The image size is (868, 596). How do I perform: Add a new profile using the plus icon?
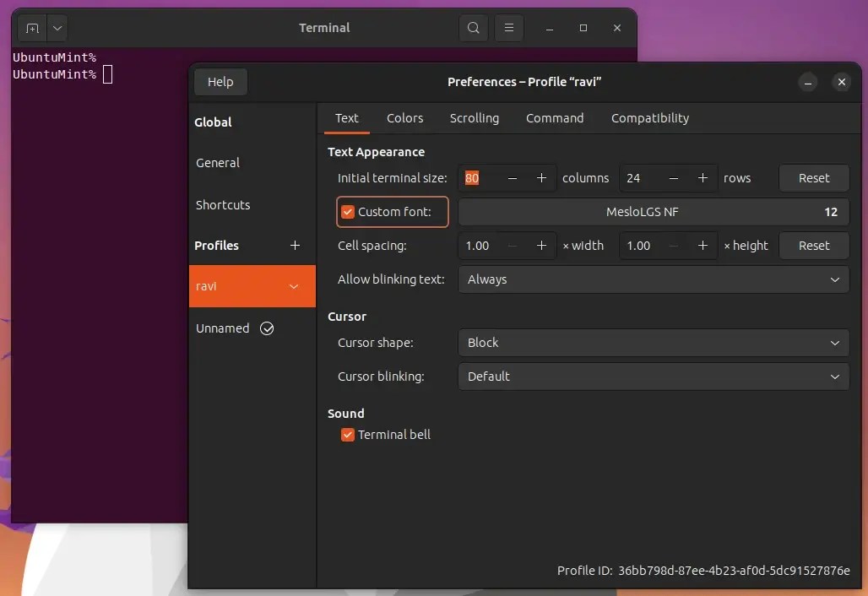point(295,246)
